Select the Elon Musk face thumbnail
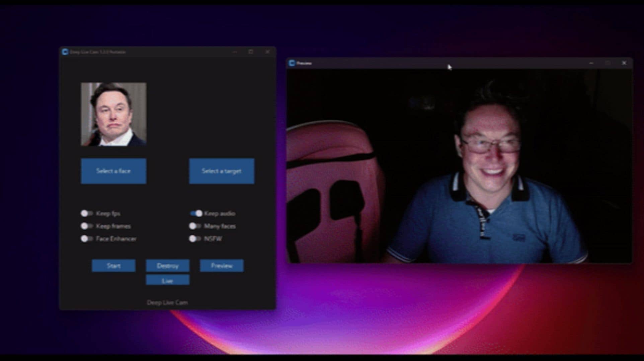Viewport: 644px width, 361px height. [x=113, y=115]
